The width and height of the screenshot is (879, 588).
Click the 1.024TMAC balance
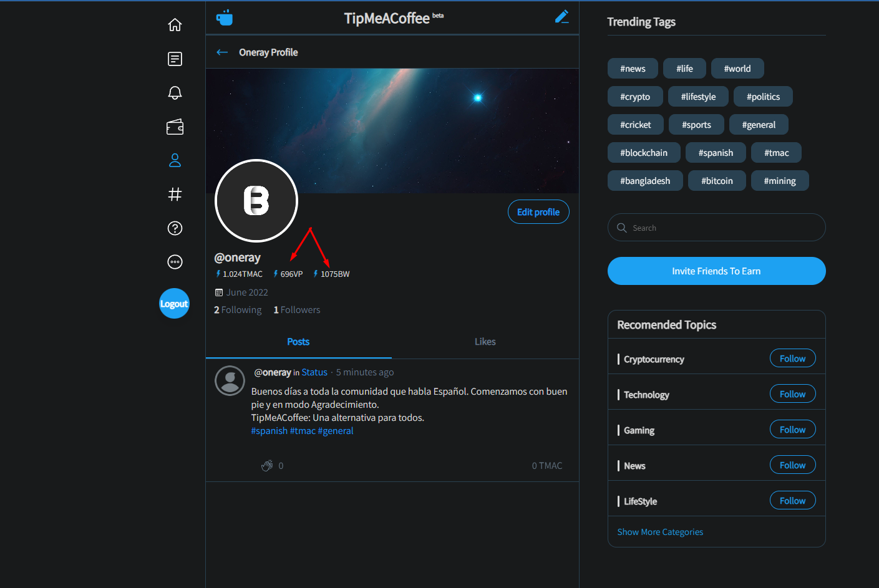(x=239, y=274)
